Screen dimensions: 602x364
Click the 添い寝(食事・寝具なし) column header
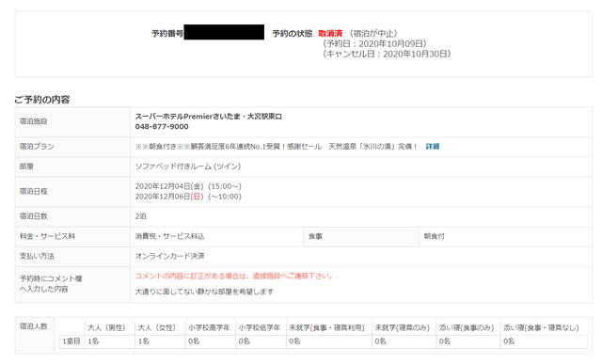click(541, 328)
